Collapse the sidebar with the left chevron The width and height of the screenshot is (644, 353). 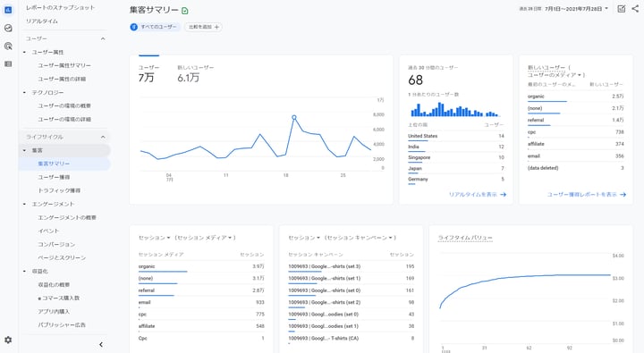[101, 345]
